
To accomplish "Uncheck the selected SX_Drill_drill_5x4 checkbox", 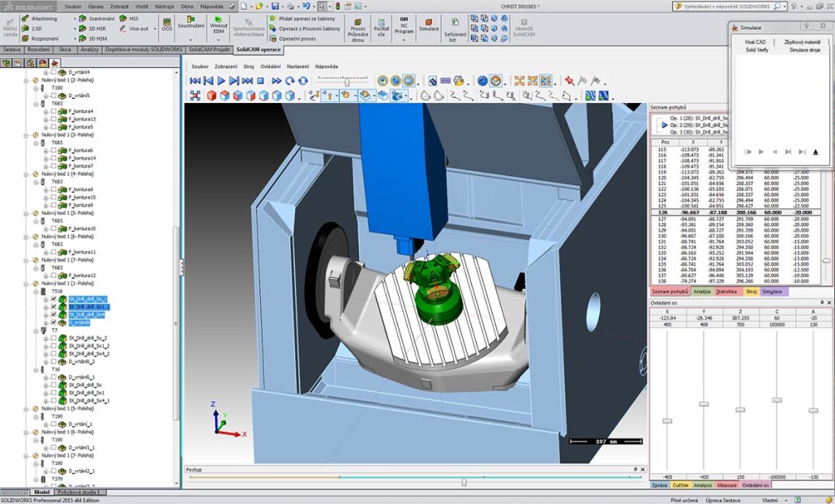I will (54, 315).
